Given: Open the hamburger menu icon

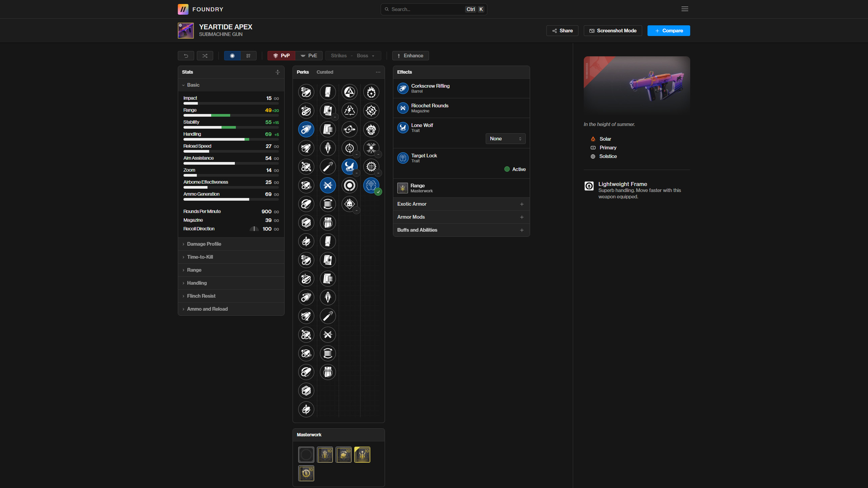Looking at the screenshot, I should (685, 9).
